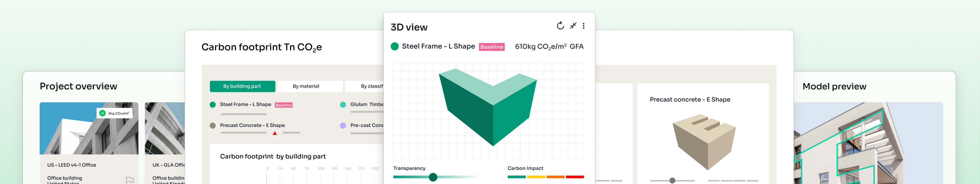Click the red triangle marker under Precast Concrete

pos(275,133)
